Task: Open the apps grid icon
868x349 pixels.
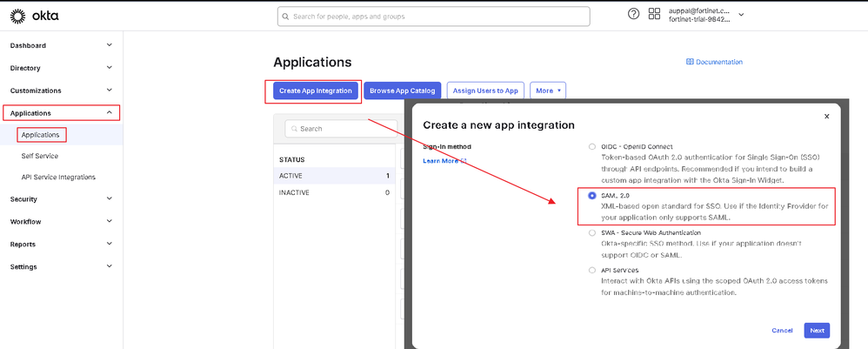Action: [654, 14]
